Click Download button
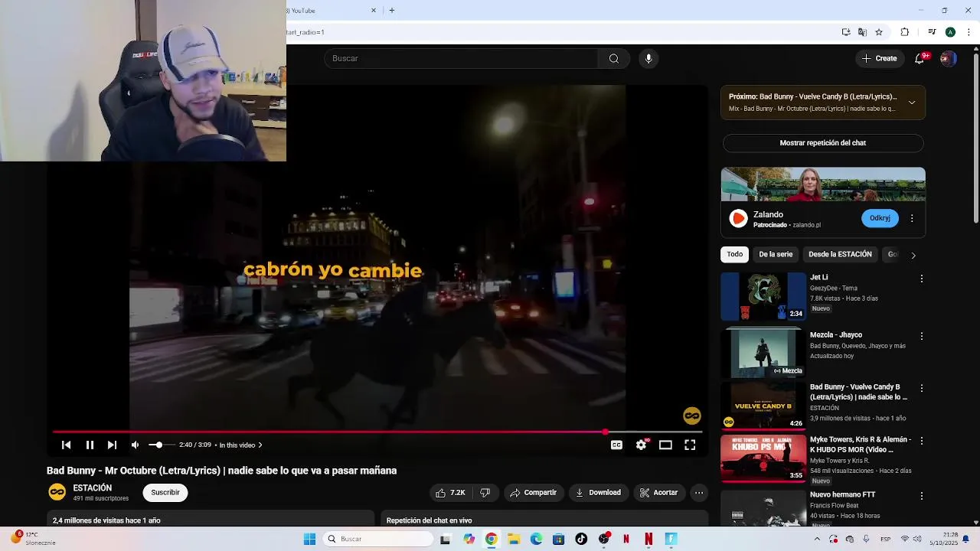Screen dimensions: 980x551 tap(599, 493)
